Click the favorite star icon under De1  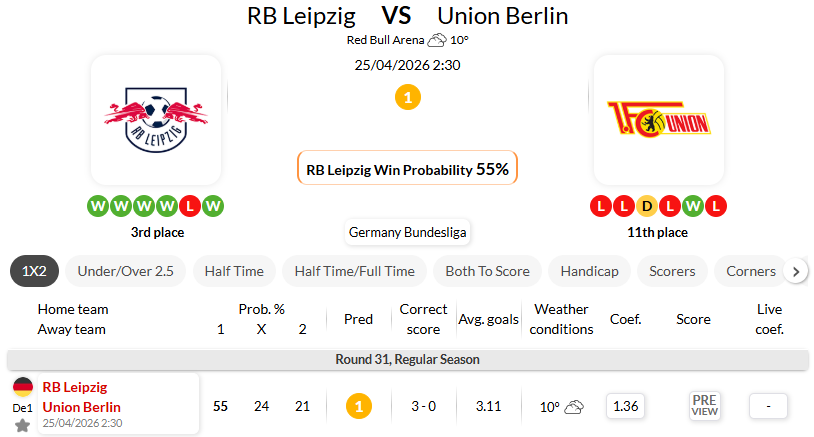22,424
